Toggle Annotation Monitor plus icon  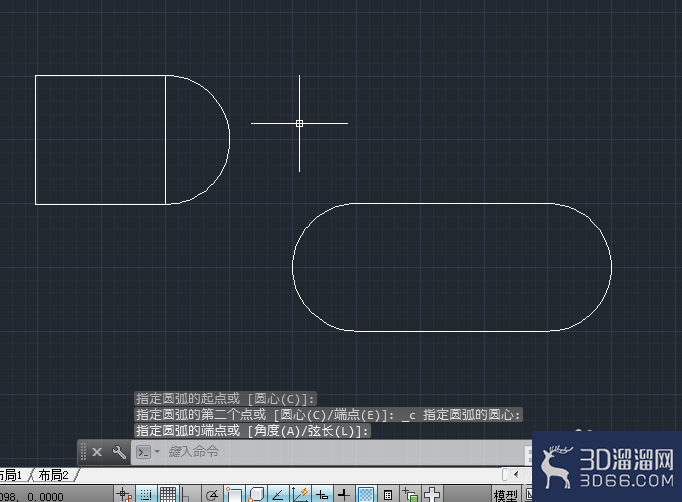pos(432,495)
